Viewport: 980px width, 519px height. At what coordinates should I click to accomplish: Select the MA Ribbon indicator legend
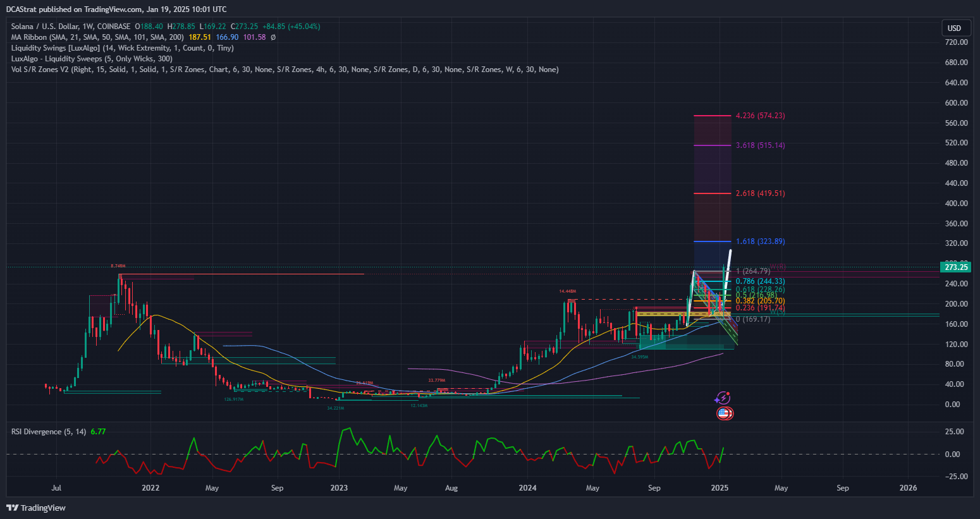[x=97, y=37]
